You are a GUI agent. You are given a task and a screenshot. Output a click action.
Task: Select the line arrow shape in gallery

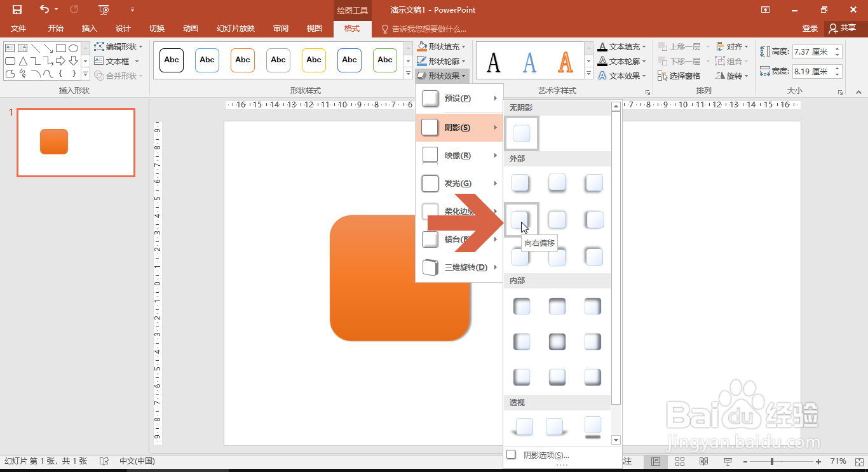48,48
